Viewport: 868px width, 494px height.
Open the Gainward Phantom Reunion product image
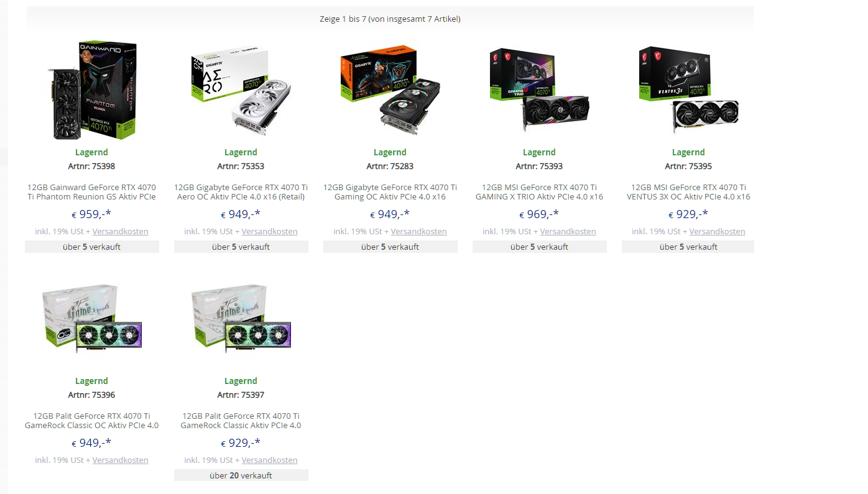coord(92,90)
